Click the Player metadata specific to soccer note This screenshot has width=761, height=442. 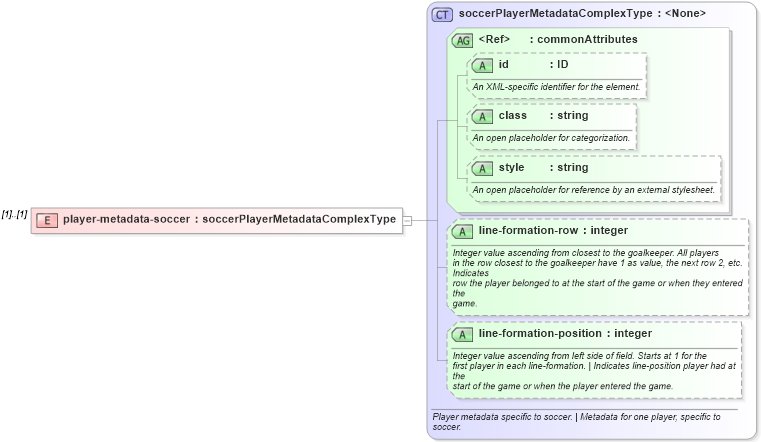576,422
